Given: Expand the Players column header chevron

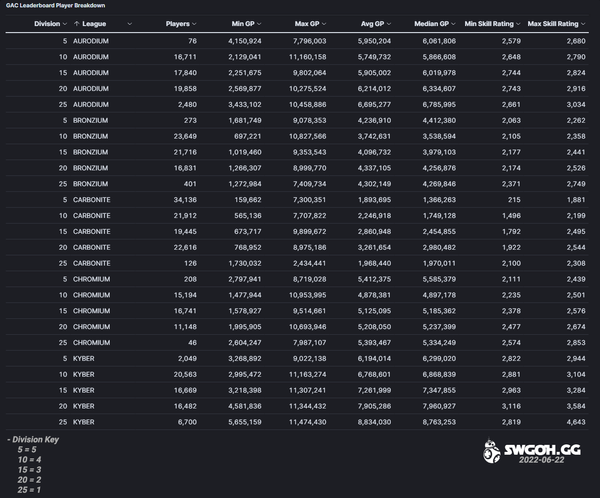Looking at the screenshot, I should [195, 23].
